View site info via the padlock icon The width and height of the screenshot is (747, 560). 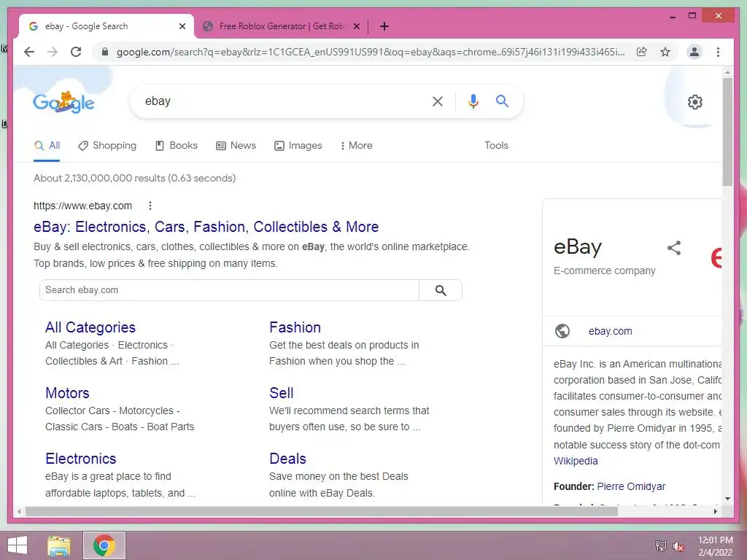[105, 52]
